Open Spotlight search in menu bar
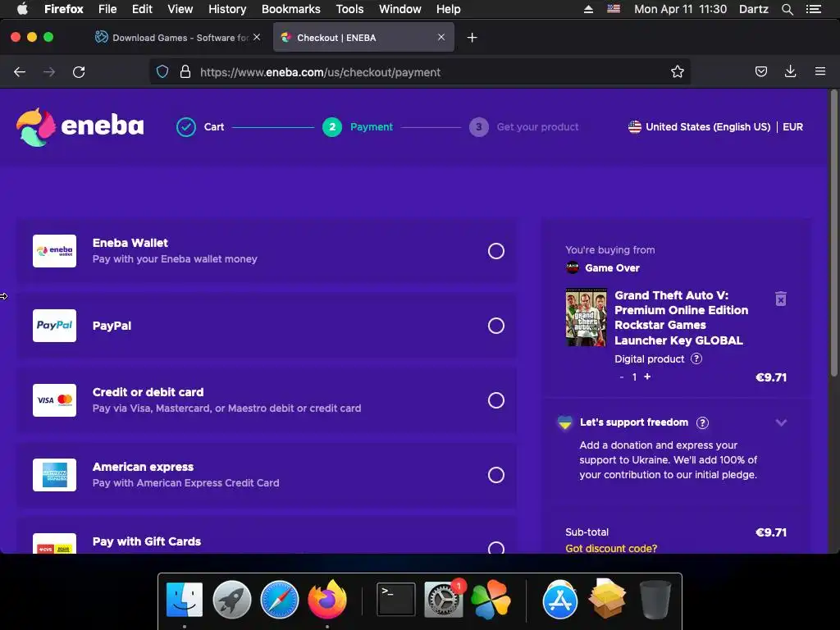 (x=787, y=9)
